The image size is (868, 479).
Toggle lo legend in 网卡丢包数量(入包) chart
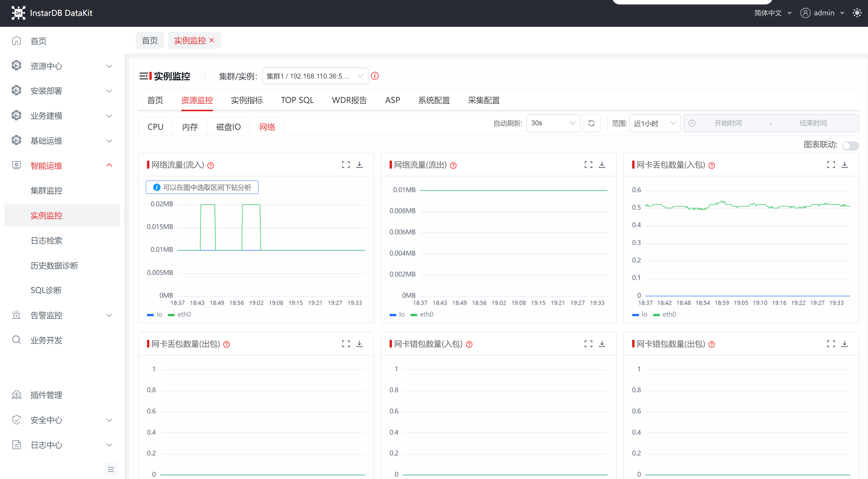point(640,314)
